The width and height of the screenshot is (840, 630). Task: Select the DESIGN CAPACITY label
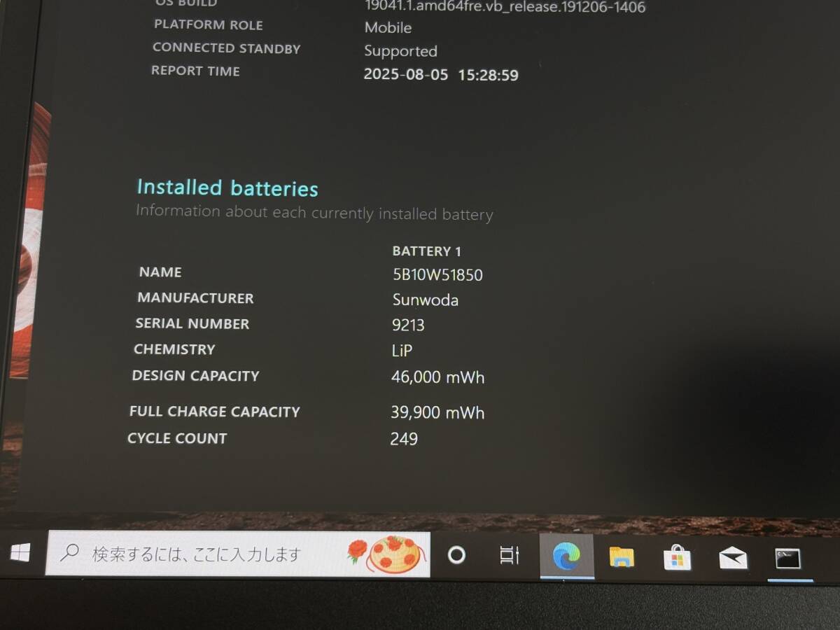tap(195, 376)
